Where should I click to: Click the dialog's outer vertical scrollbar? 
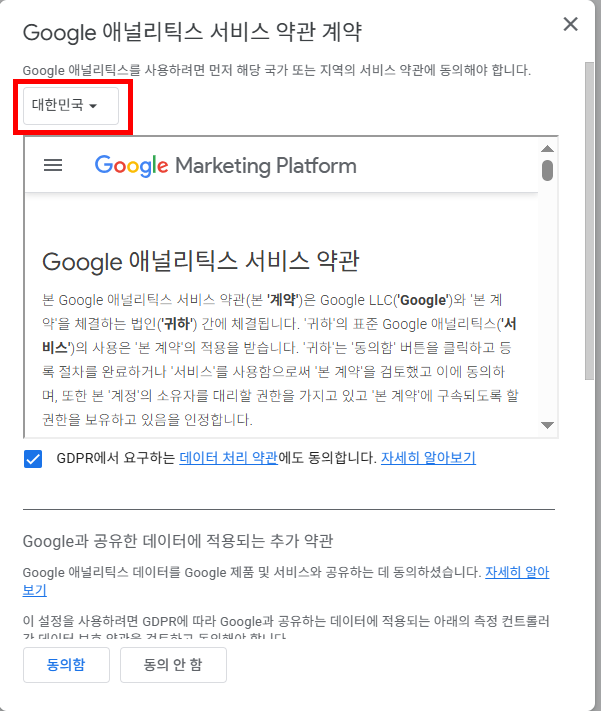(x=589, y=221)
